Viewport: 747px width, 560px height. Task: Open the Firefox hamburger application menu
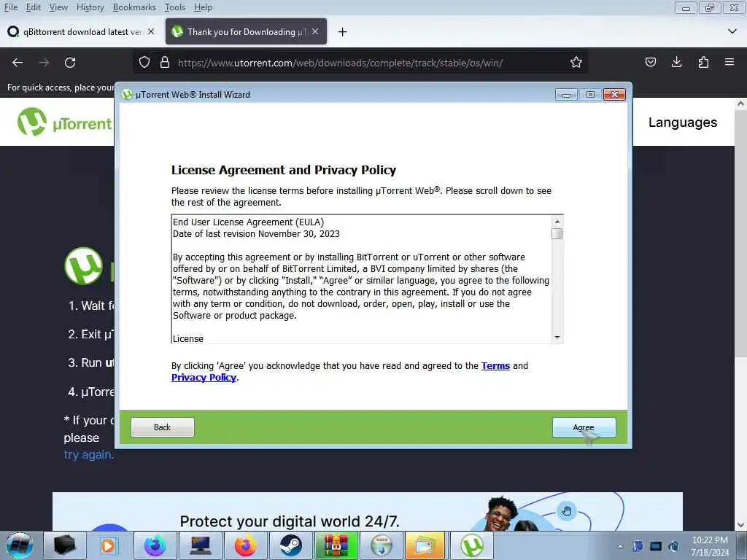pyautogui.click(x=729, y=63)
